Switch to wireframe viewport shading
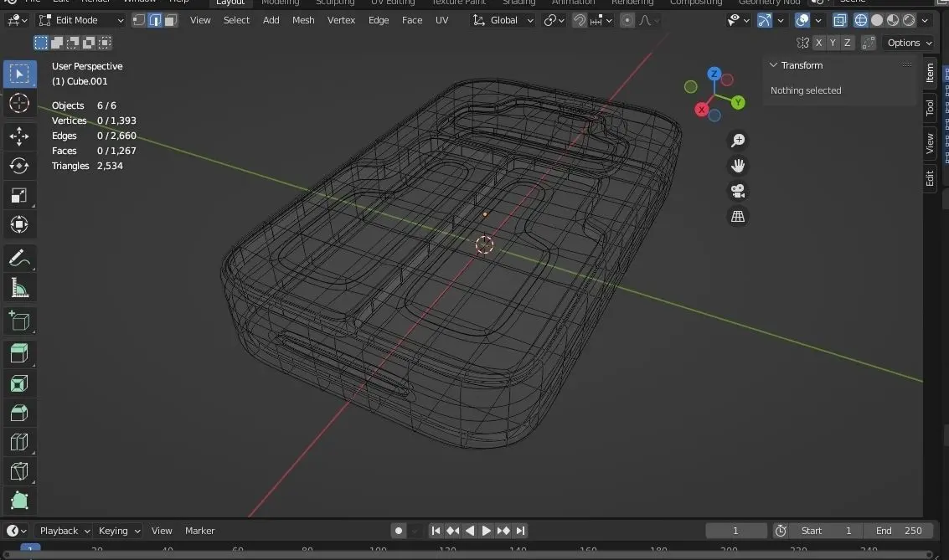This screenshot has height=560, width=949. click(x=861, y=21)
